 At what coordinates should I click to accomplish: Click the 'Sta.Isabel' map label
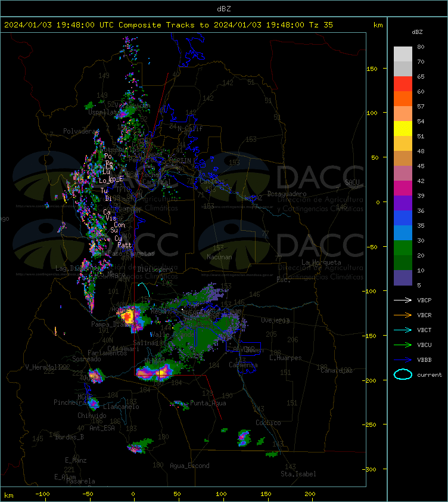tap(298, 474)
